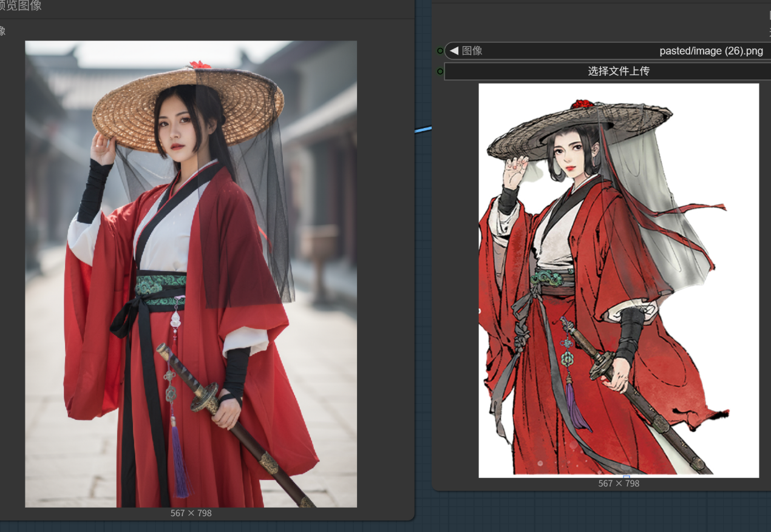Click the small blue marker below the illustration
This screenshot has width=771, height=532.
(627, 477)
